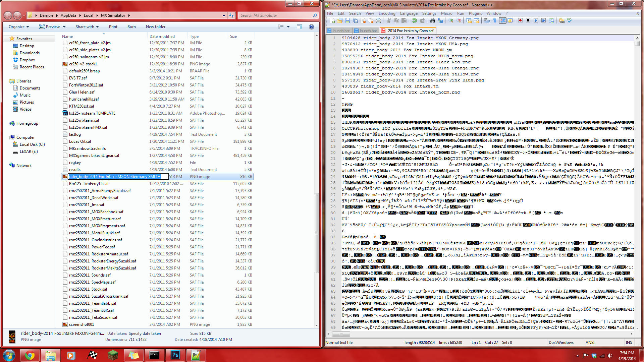Click the Save recorded macro icon
The width and height of the screenshot is (644, 362).
coord(551,20)
